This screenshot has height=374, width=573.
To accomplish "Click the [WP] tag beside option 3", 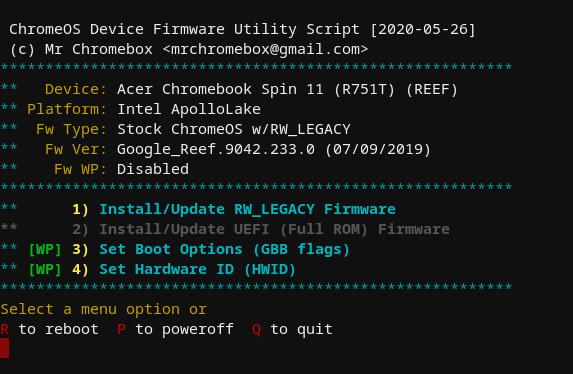I will pos(45,250).
